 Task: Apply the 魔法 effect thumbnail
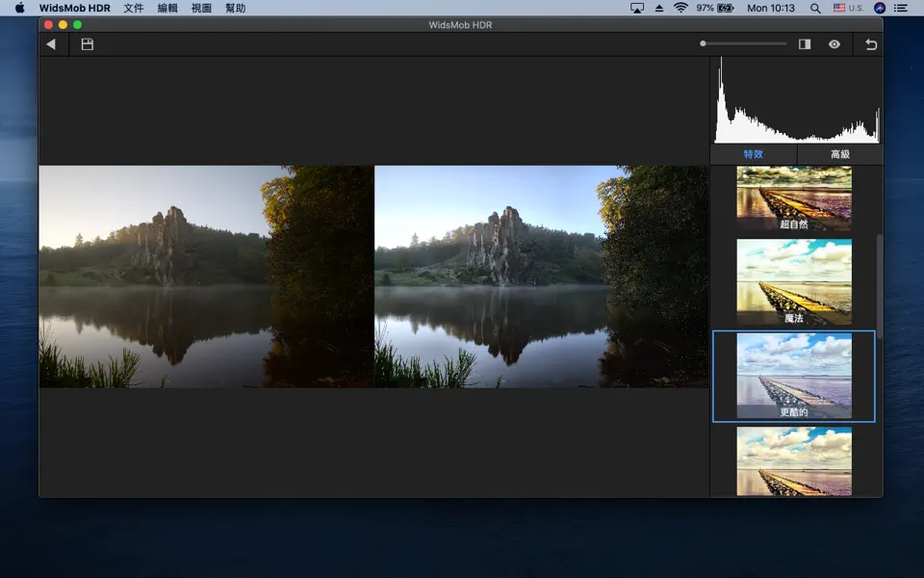coord(795,282)
